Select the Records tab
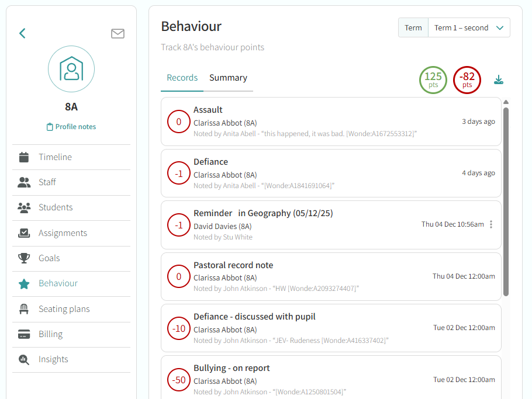The image size is (532, 399). pos(182,78)
